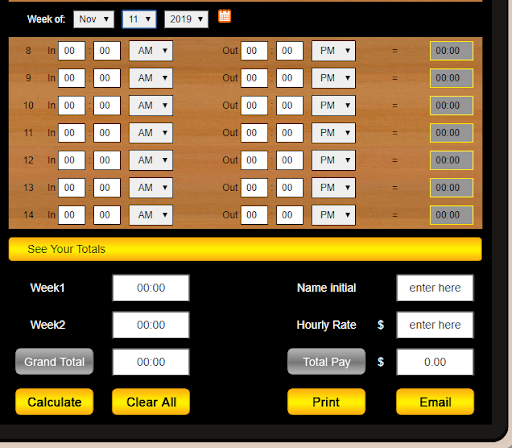Viewport: 512px width, 448px height.
Task: Select the Week1 total field
Action: 151,288
